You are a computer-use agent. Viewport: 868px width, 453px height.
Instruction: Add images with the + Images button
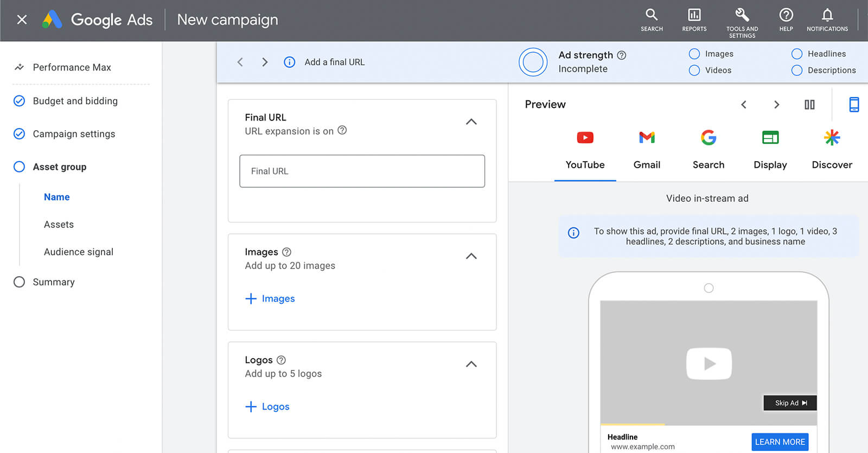(x=270, y=298)
